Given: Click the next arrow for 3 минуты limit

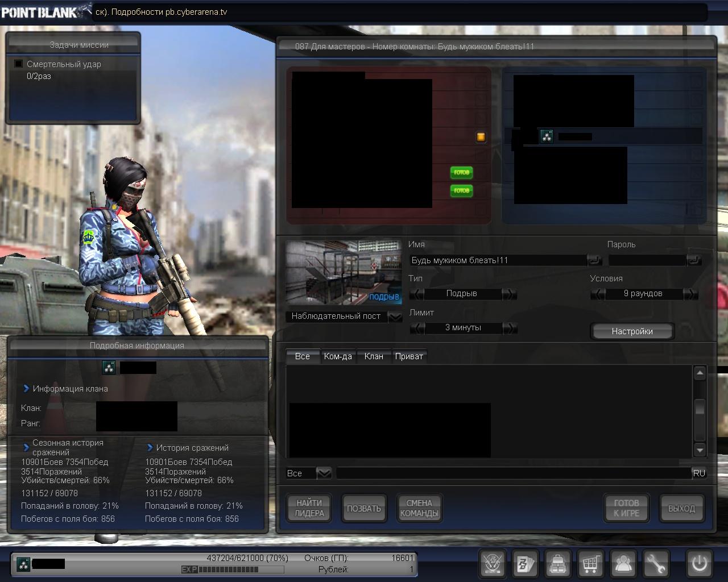Looking at the screenshot, I should [510, 328].
